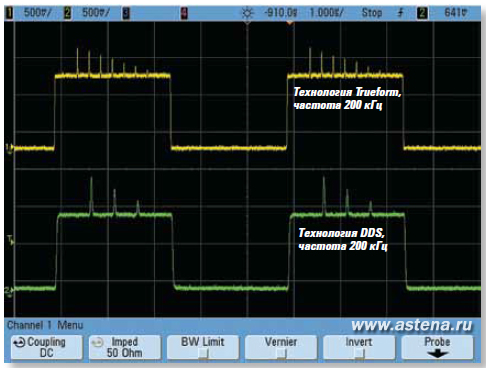Select channel 1 indicator in top bar
Screen dimensions: 486x368
click(10, 13)
